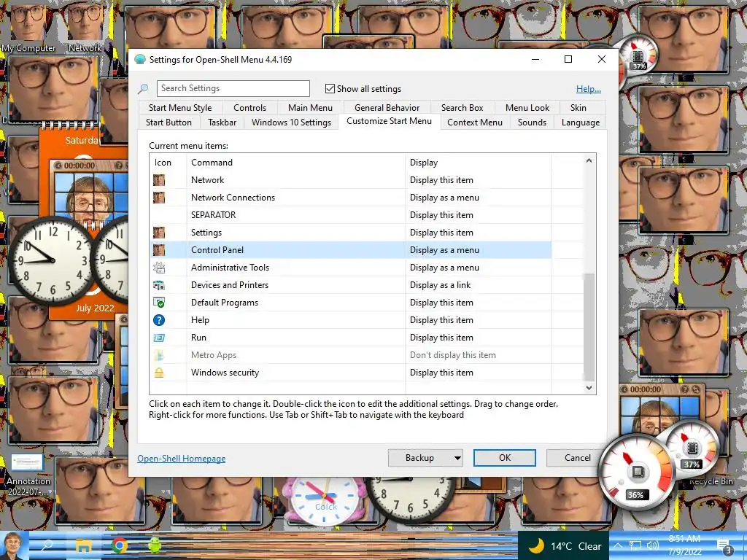747x560 pixels.
Task: Launch Chrome from the taskbar
Action: (120, 545)
